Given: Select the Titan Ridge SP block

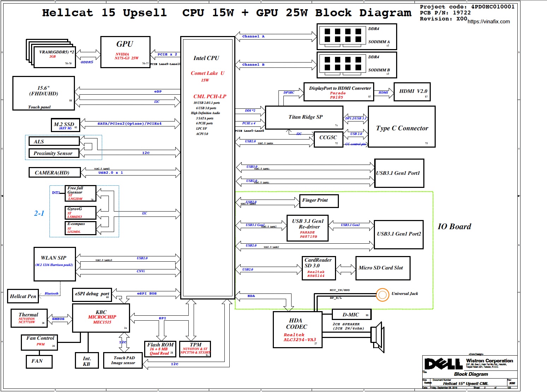Looking at the screenshot, I should (304, 118).
